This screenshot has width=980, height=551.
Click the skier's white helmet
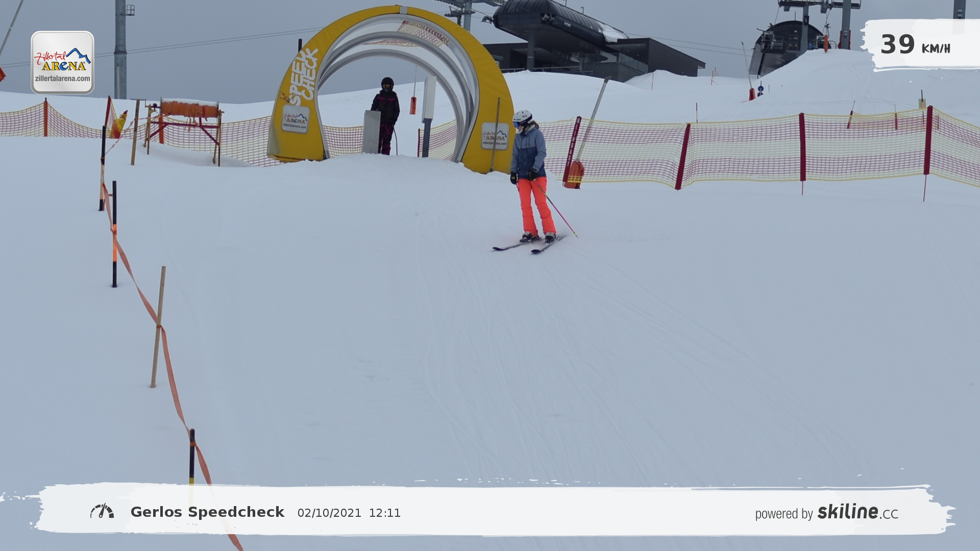point(523,117)
